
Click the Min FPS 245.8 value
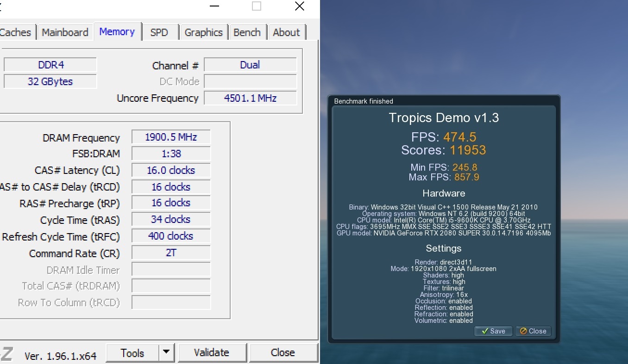444,167
